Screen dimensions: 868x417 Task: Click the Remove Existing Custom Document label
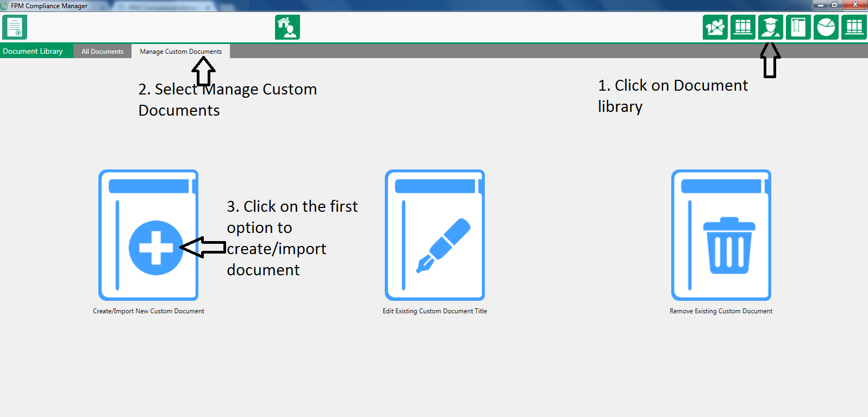(x=721, y=311)
